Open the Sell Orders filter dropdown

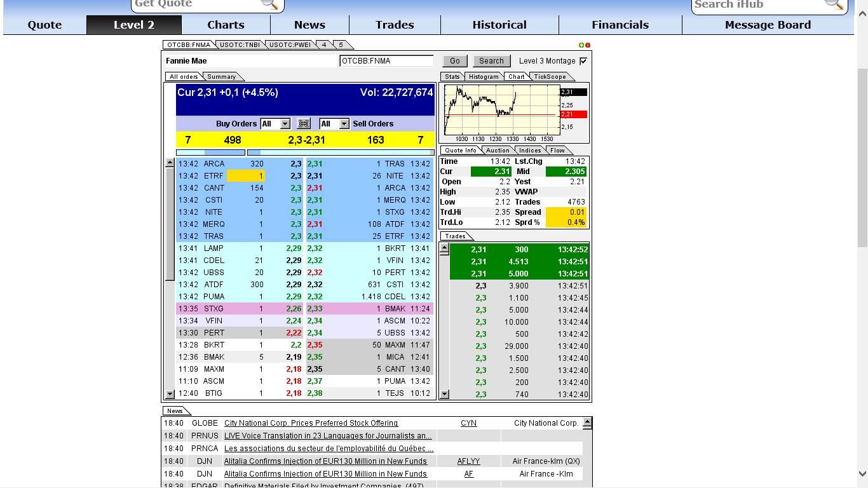pyautogui.click(x=334, y=124)
